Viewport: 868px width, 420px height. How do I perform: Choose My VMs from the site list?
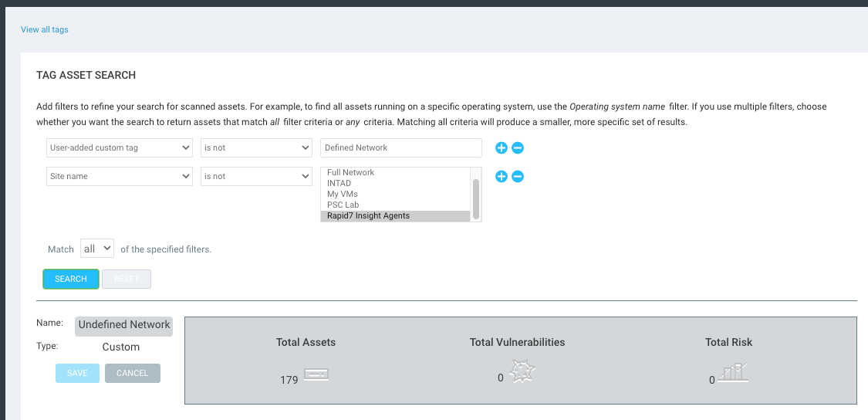342,194
